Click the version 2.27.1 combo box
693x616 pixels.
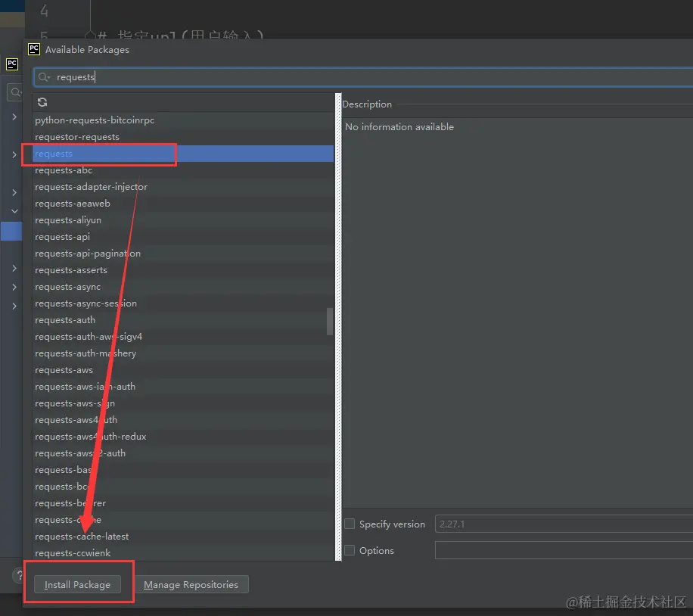(x=564, y=524)
